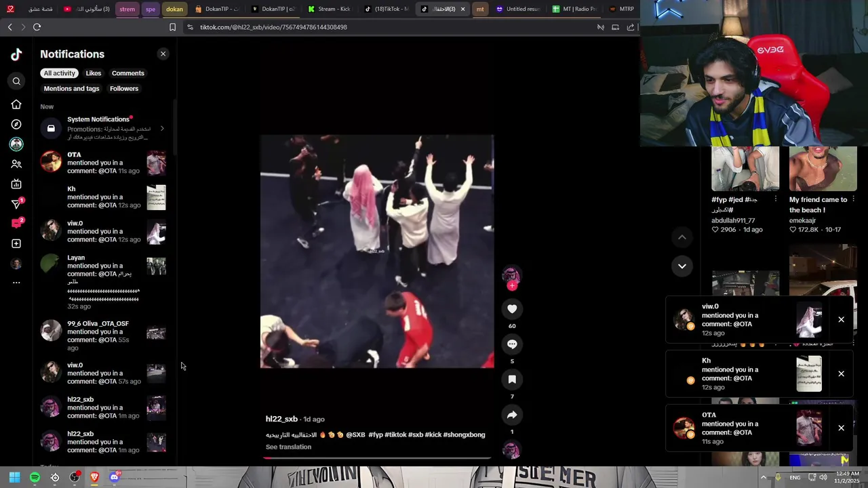Open Spotify from the taskbar

[x=35, y=477]
